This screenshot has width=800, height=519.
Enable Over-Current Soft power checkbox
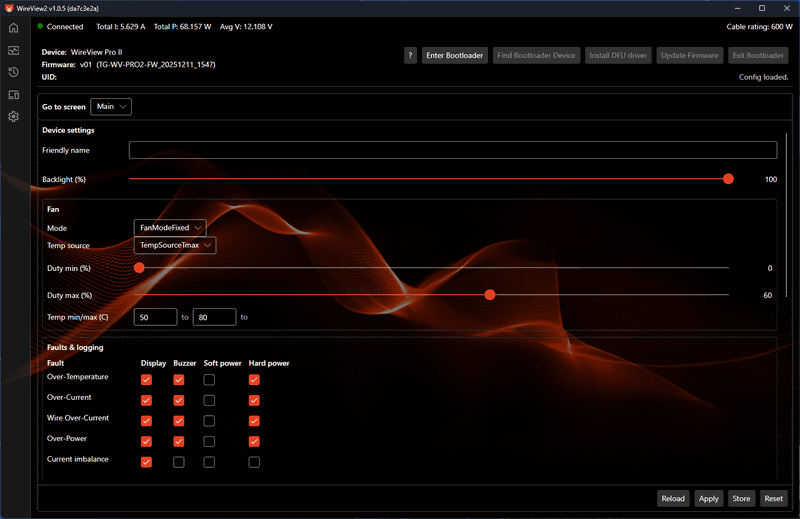coord(209,400)
